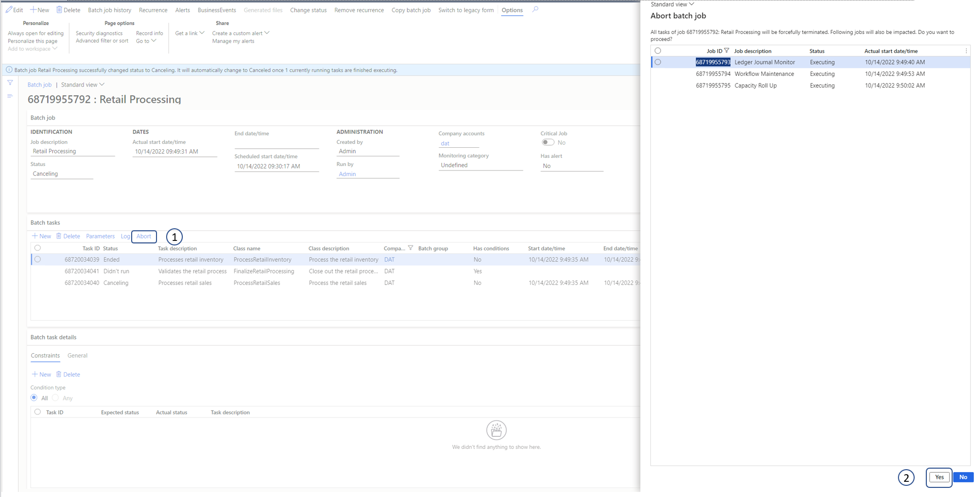980x497 pixels.
Task: Switch to the General tab in Batch task details
Action: click(77, 355)
